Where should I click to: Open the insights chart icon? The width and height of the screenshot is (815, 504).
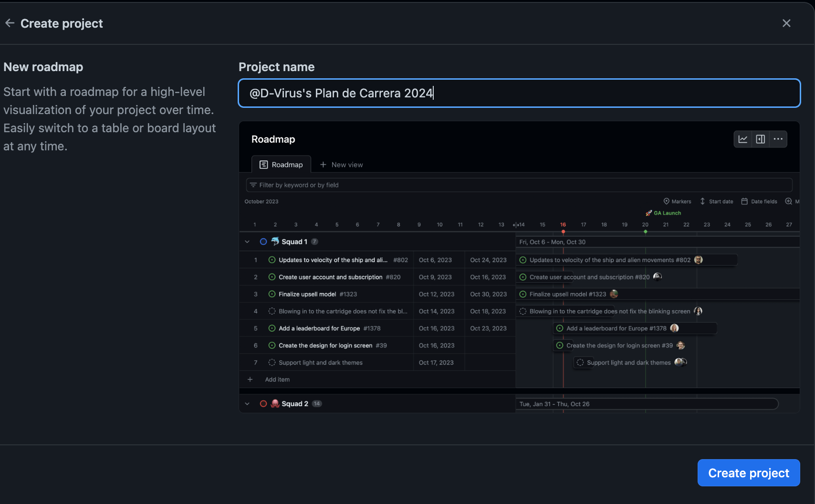pos(743,139)
